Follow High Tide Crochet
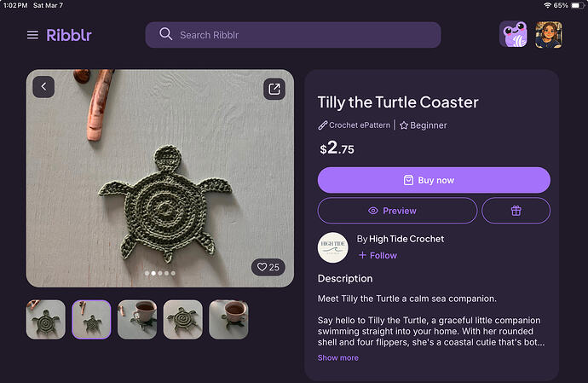 coord(378,255)
